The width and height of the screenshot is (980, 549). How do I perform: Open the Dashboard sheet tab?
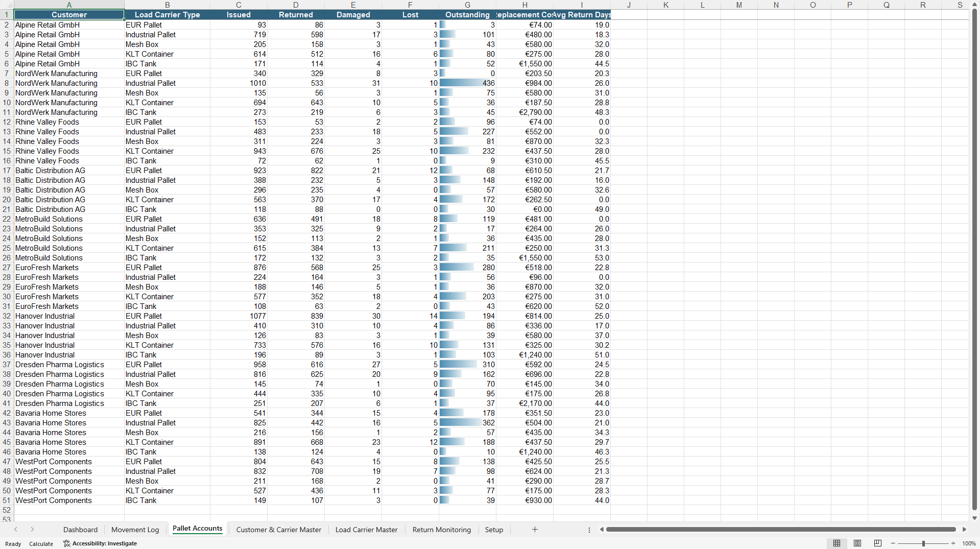[x=80, y=530]
